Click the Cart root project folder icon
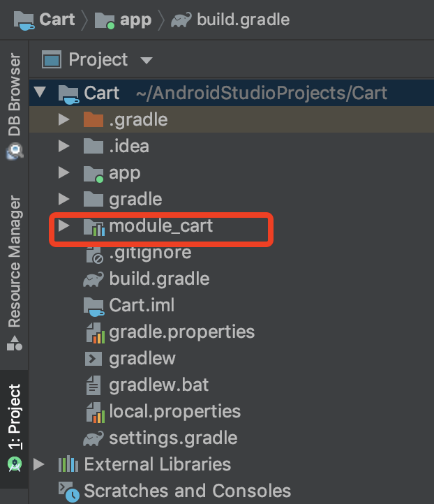Viewport: 434px width, 504px height. pyautogui.click(x=69, y=94)
